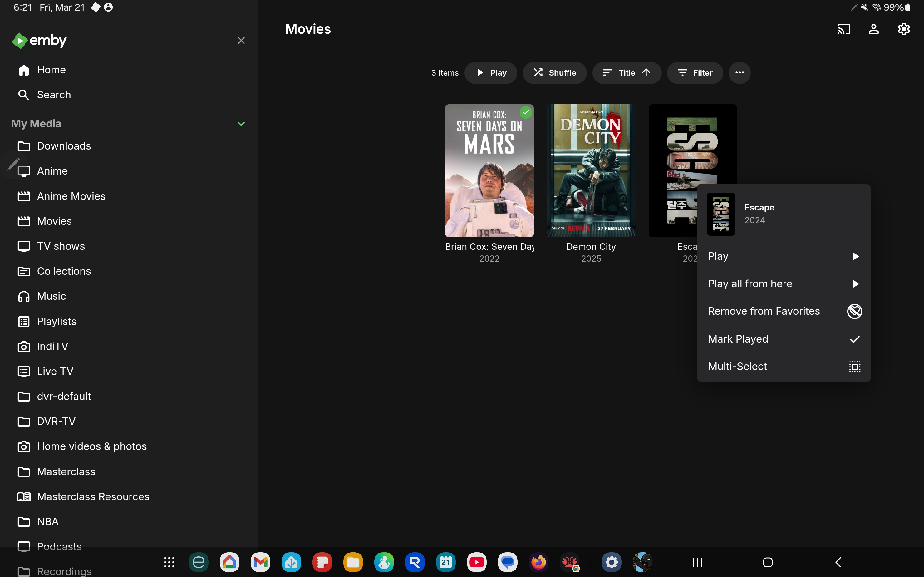Go to Home in the sidebar
Viewport: 924px width, 577px height.
[51, 70]
